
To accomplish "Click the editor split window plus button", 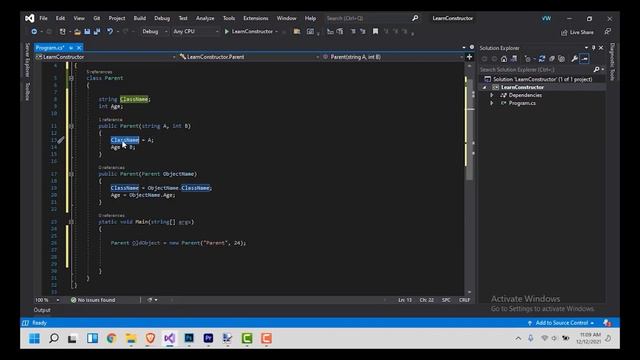I will [469, 57].
